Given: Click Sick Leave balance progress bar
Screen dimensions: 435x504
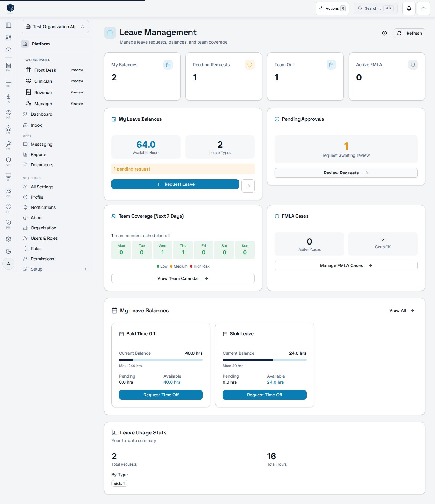Looking at the screenshot, I should coord(265,360).
